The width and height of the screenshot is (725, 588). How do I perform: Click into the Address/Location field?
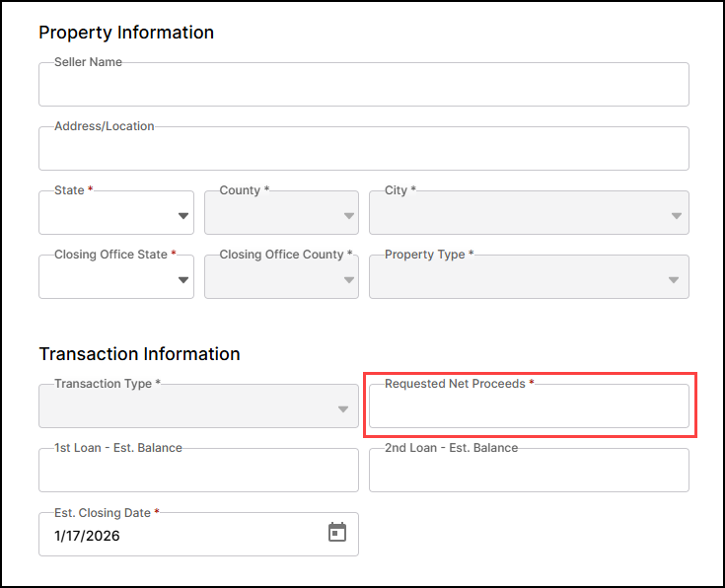coord(363,150)
